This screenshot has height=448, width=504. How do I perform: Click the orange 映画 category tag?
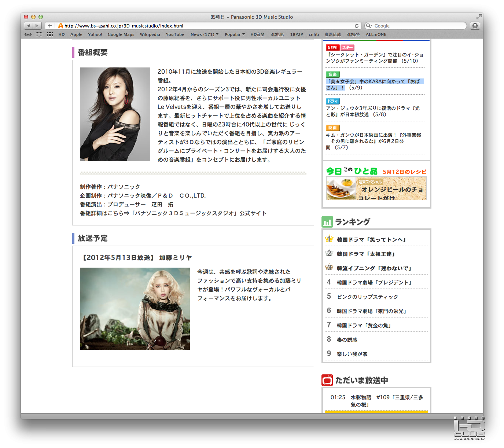333,128
